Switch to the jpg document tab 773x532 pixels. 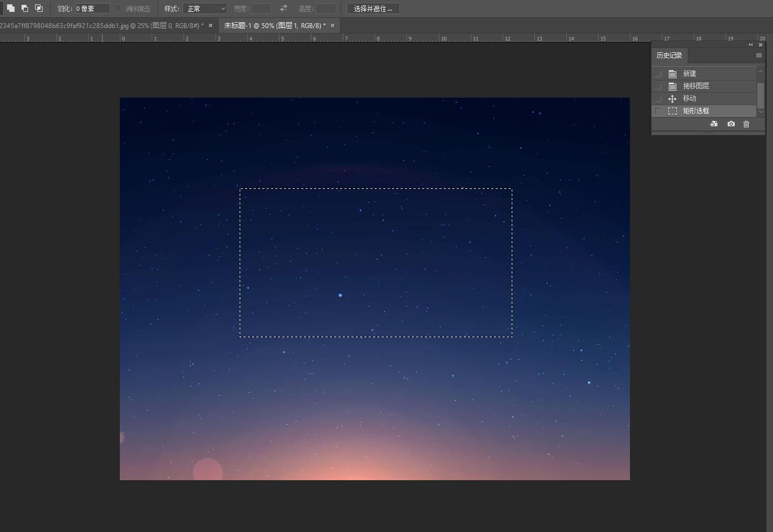pyautogui.click(x=101, y=25)
